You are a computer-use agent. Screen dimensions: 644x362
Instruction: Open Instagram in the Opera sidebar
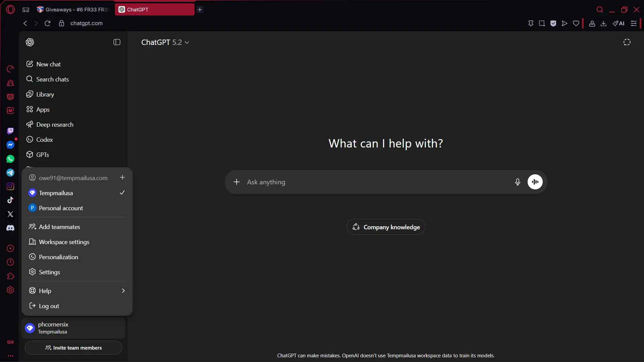[10, 186]
